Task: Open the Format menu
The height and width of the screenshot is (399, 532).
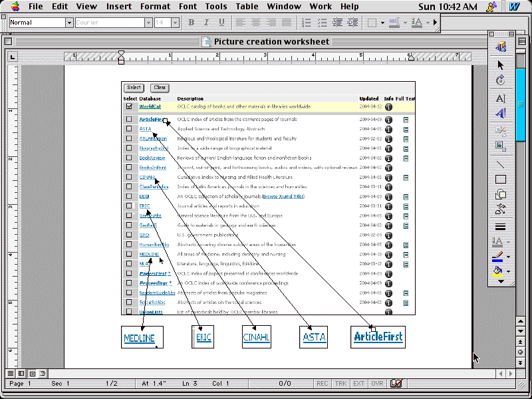Action: pos(156,7)
